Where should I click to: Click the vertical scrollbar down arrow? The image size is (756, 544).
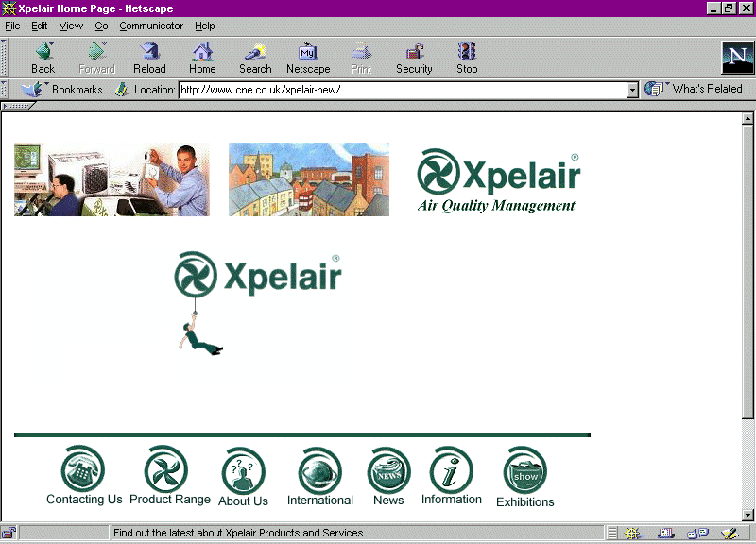[x=747, y=515]
